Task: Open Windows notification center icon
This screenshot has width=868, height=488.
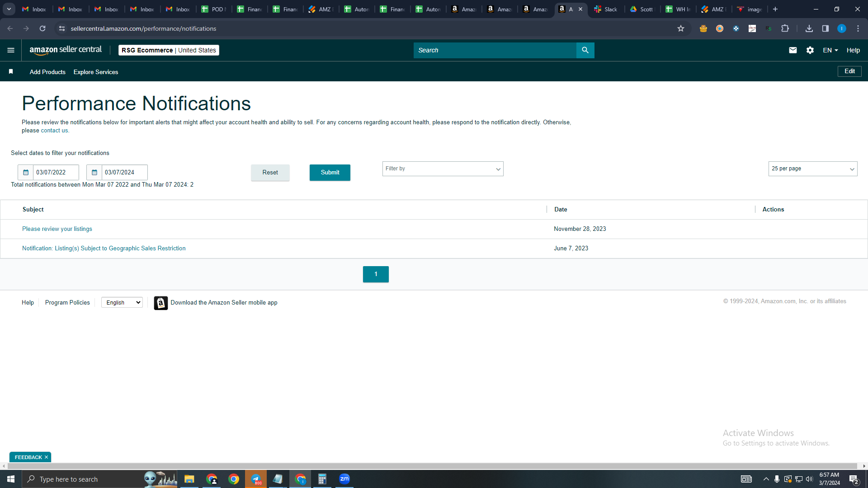Action: pyautogui.click(x=854, y=479)
